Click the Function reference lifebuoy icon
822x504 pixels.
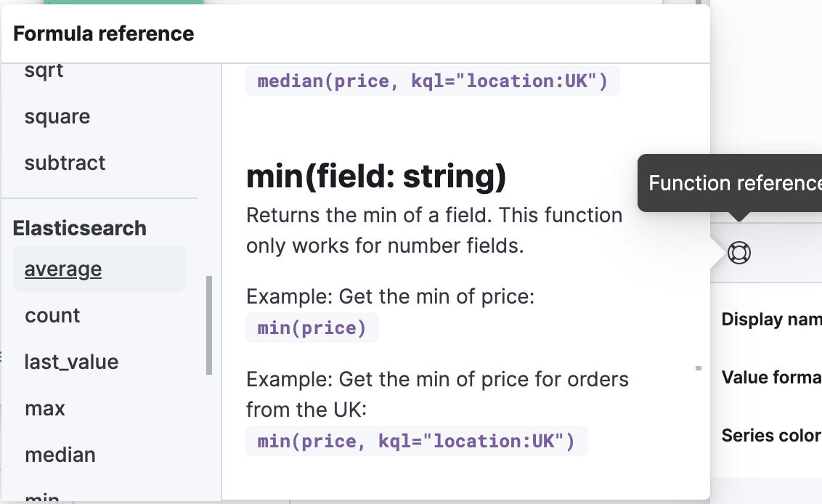738,253
